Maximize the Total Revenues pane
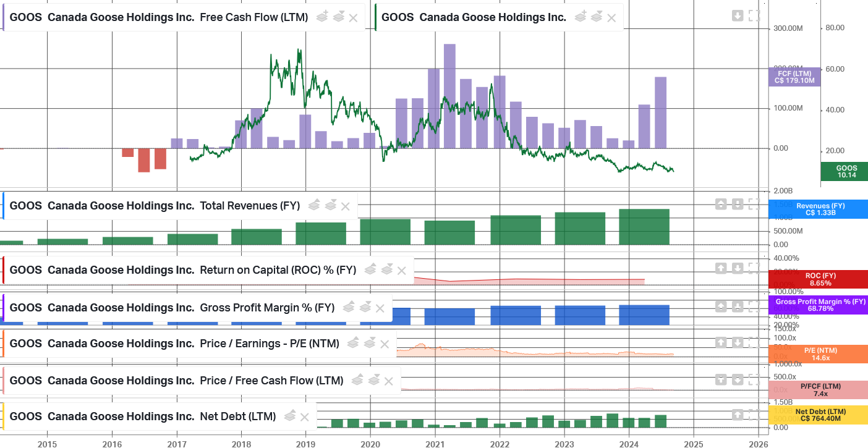Image resolution: width=868 pixels, height=448 pixels. pos(754,204)
